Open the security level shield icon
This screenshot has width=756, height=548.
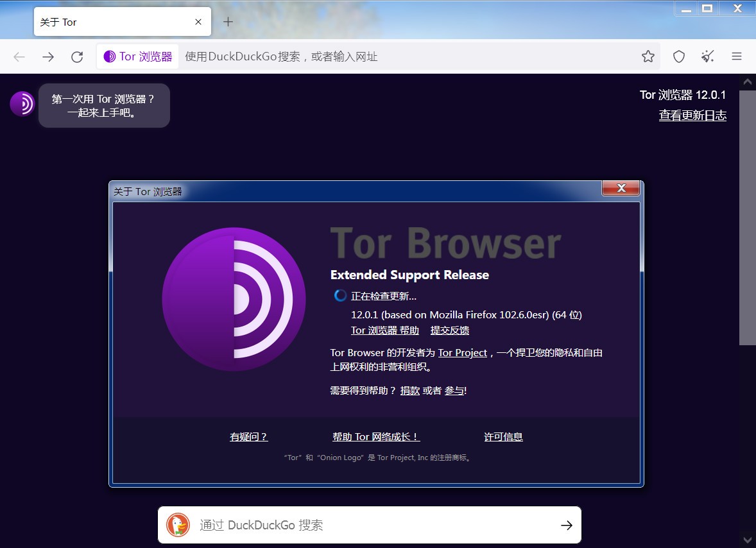click(x=679, y=56)
